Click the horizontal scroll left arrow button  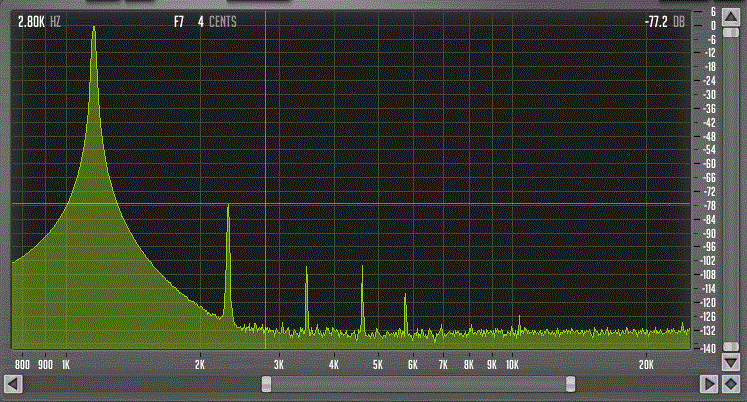coord(13,384)
